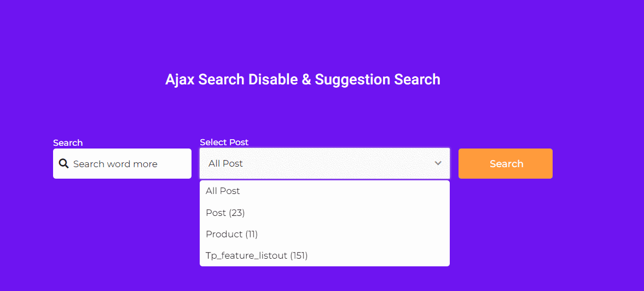This screenshot has width=644, height=291.
Task: Click the orange Search button
Action: click(x=505, y=163)
